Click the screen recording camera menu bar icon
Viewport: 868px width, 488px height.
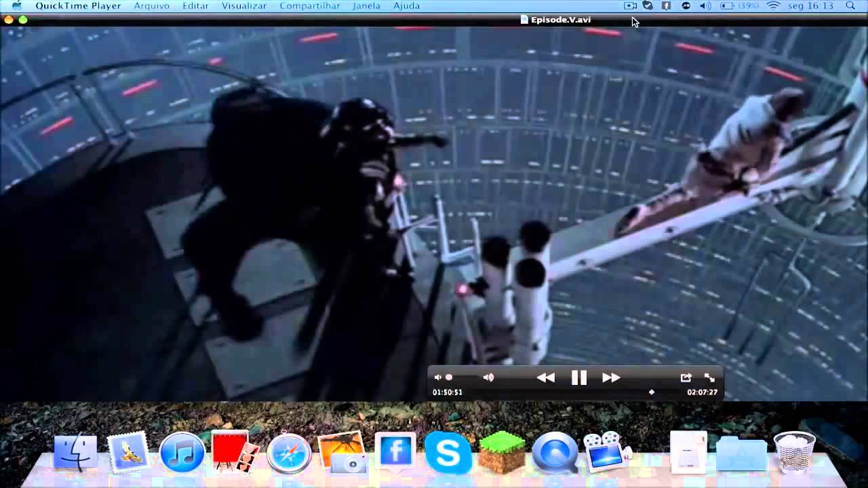631,5
